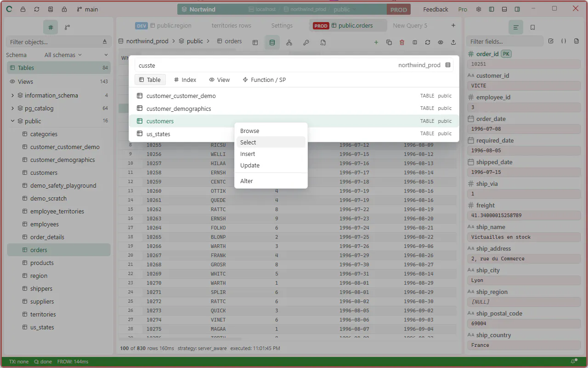Click the green add row plus icon
This screenshot has height=368, width=588.
pyautogui.click(x=376, y=42)
